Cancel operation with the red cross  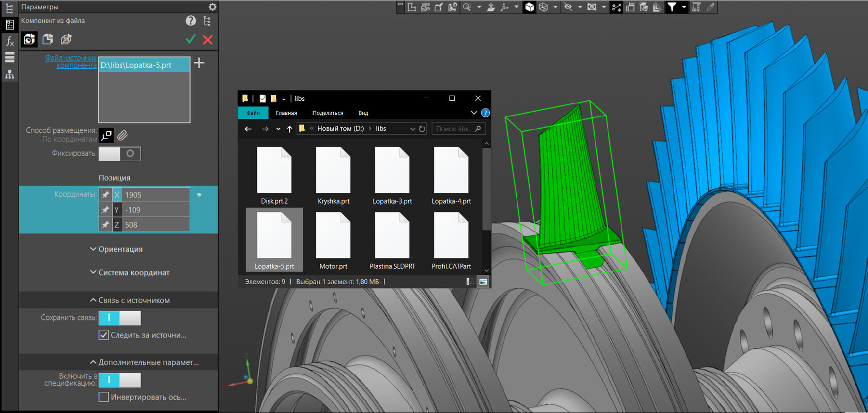[208, 40]
